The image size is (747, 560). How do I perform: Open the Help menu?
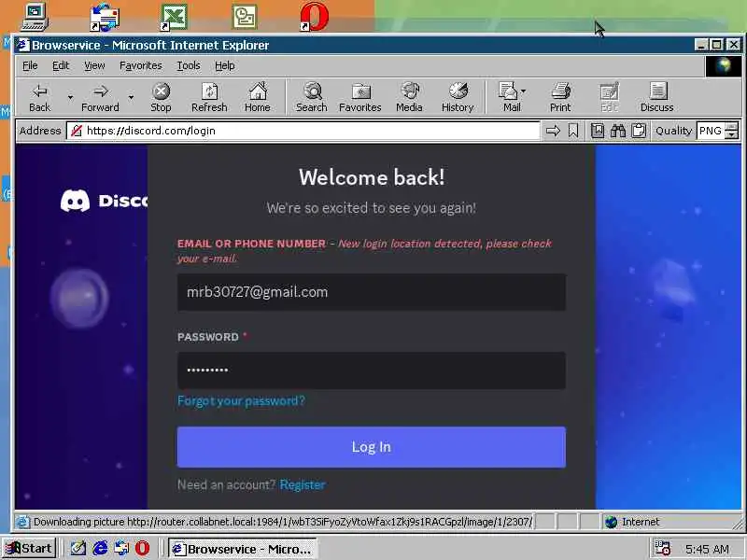tap(225, 65)
